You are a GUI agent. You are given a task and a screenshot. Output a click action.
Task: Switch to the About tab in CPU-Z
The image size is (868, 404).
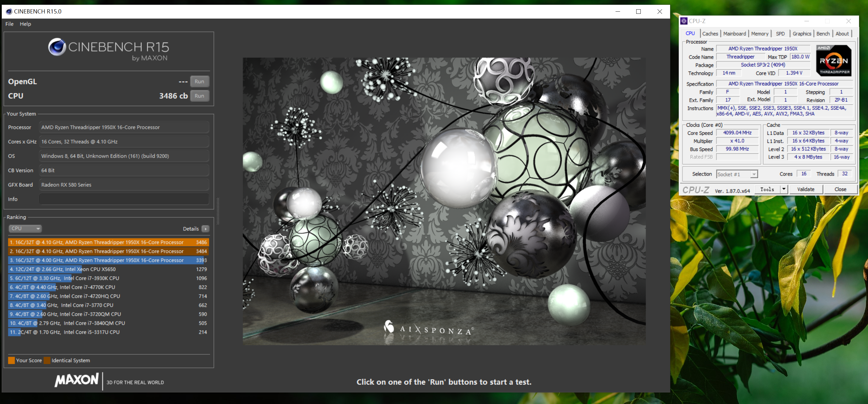tap(842, 34)
